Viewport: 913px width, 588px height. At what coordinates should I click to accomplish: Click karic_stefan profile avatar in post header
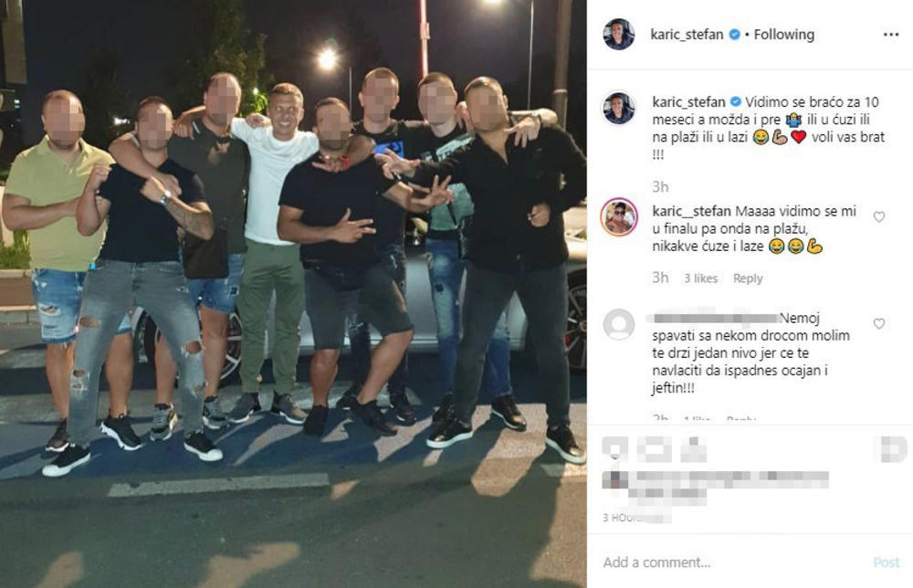618,35
